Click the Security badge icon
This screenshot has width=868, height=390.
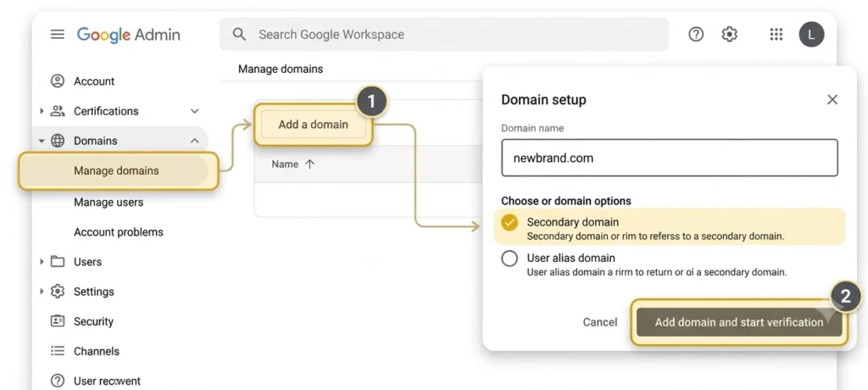(58, 321)
